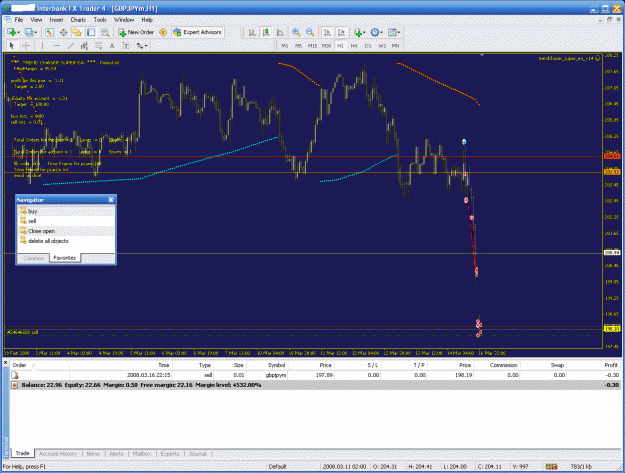Click application icon left of File menu
The width and height of the screenshot is (625, 473).
tap(8, 20)
